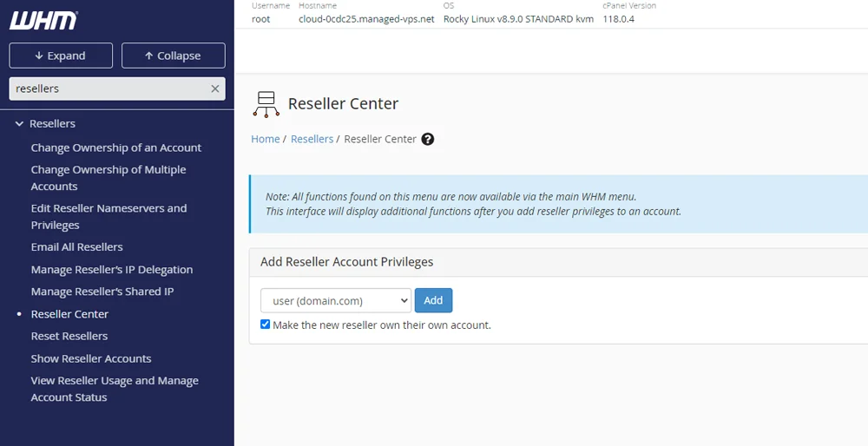
Task: Go to Home breadcrumb link
Action: point(265,139)
